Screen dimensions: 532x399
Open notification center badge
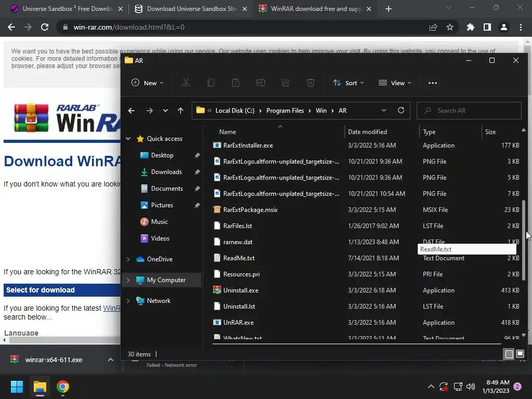(517, 387)
